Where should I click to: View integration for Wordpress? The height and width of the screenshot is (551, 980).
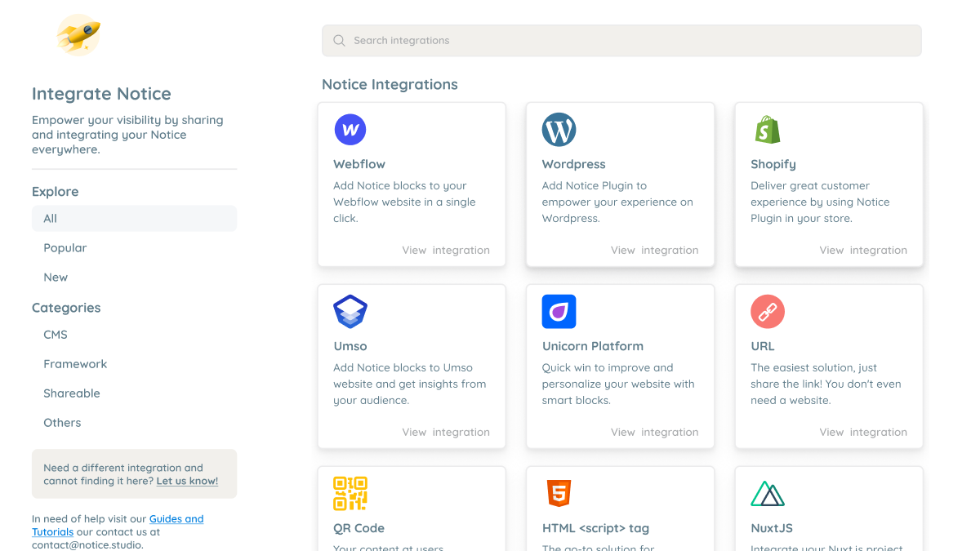click(x=655, y=251)
